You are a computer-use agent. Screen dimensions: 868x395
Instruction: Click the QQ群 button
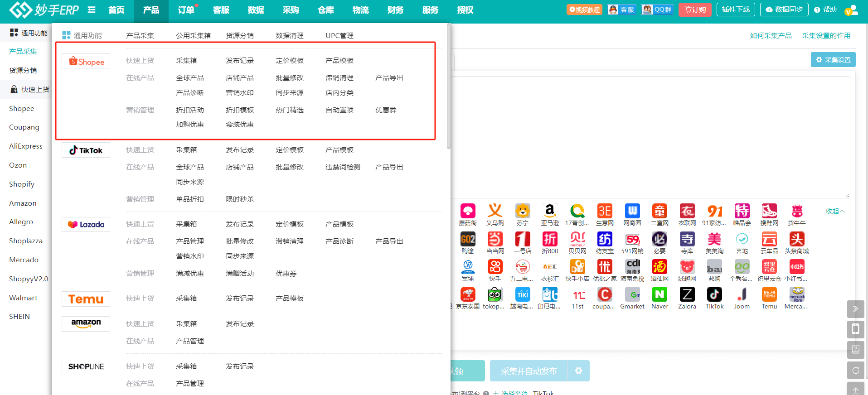658,10
